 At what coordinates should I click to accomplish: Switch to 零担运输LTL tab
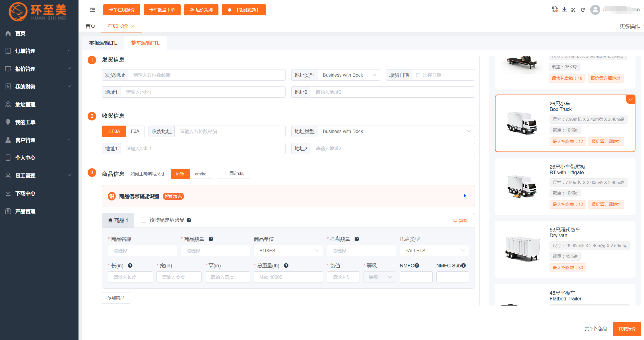coord(103,43)
